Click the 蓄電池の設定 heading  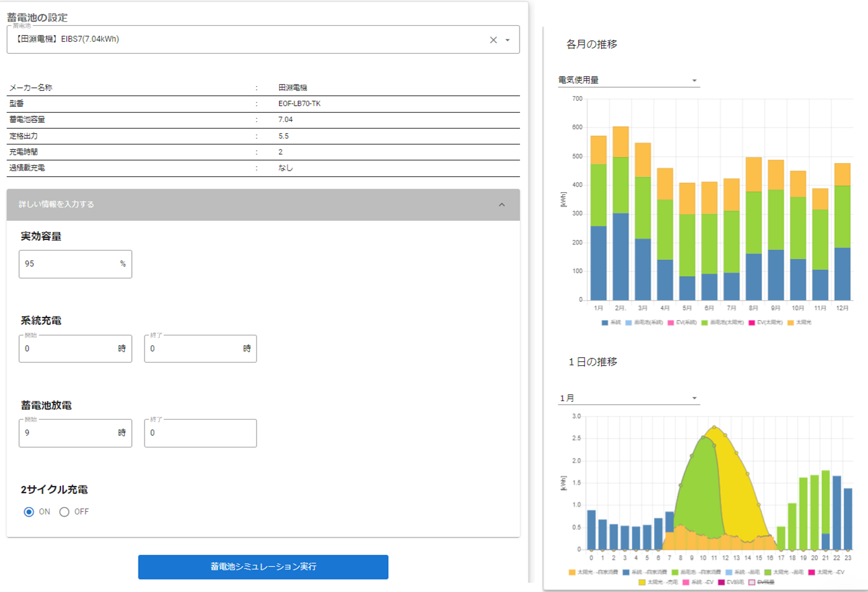pos(37,17)
